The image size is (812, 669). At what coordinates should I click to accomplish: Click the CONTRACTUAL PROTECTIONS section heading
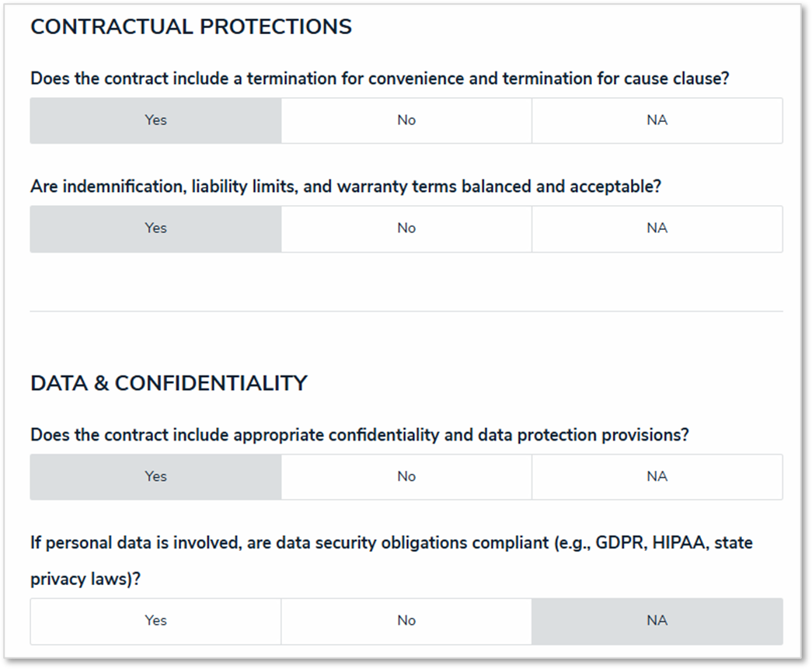click(x=190, y=27)
